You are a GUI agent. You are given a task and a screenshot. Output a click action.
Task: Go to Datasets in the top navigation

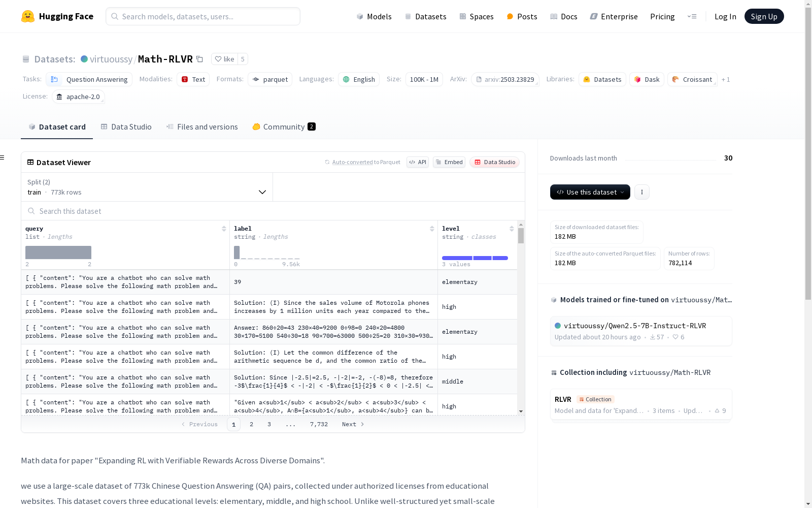tap(425, 16)
